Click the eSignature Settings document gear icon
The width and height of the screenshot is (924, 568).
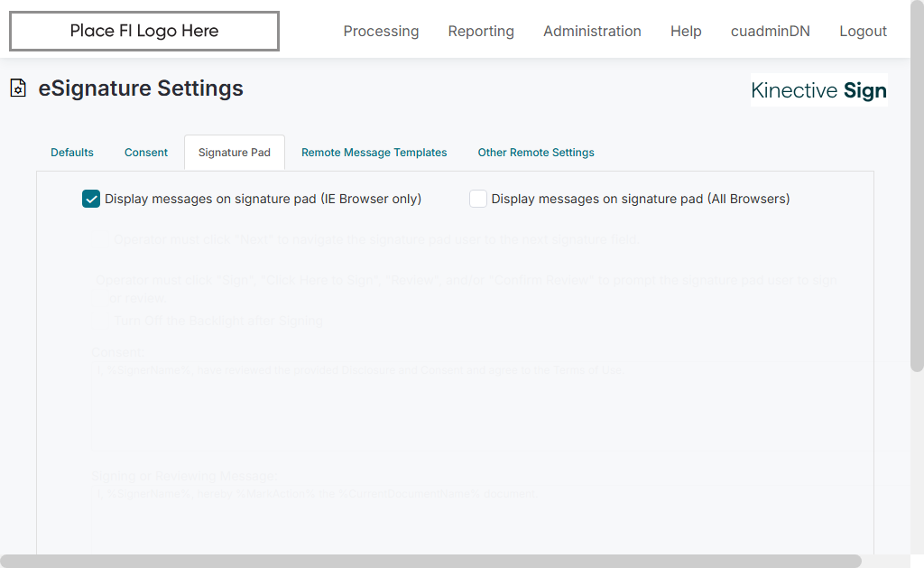[x=18, y=88]
